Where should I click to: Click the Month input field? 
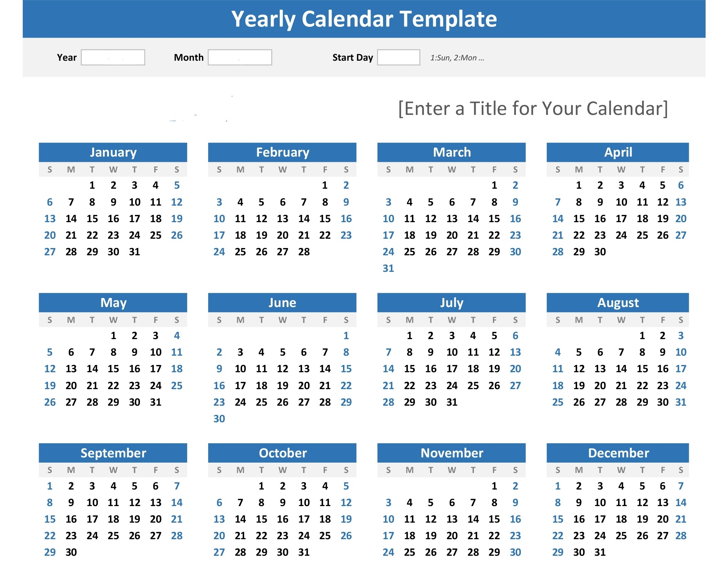tap(238, 57)
